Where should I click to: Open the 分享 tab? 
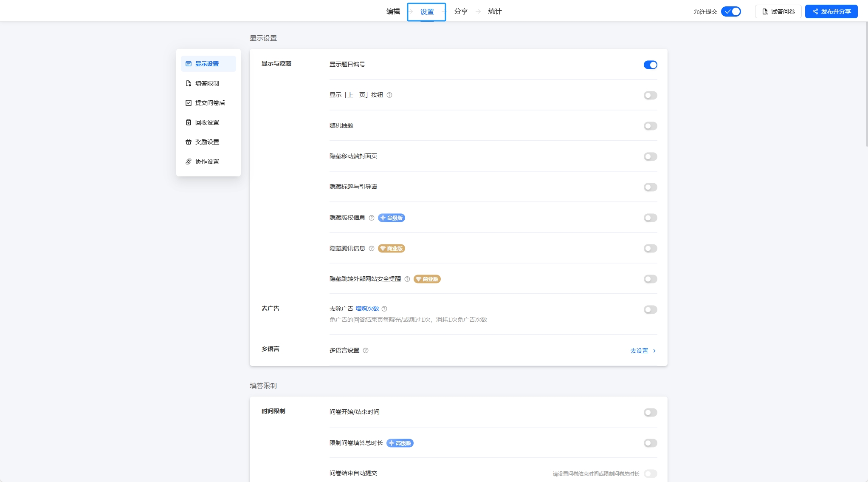(461, 11)
